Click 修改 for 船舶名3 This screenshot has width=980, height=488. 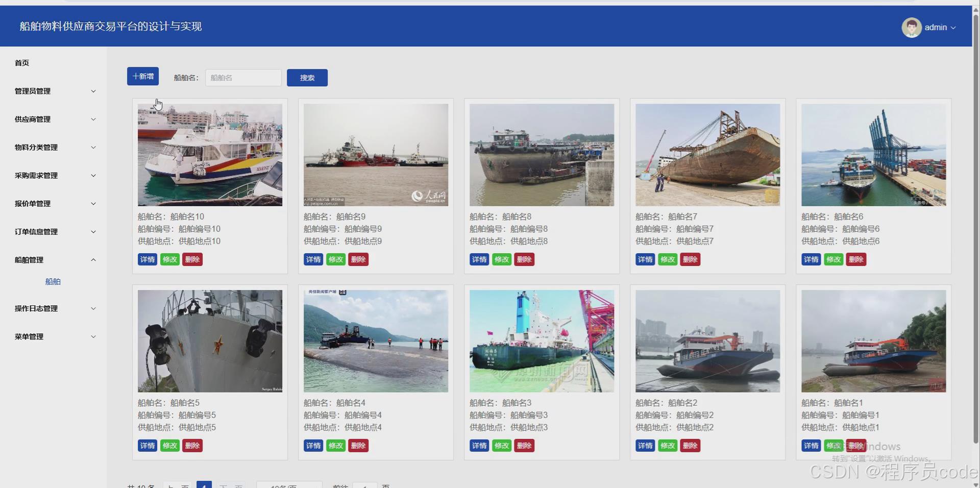pos(502,446)
